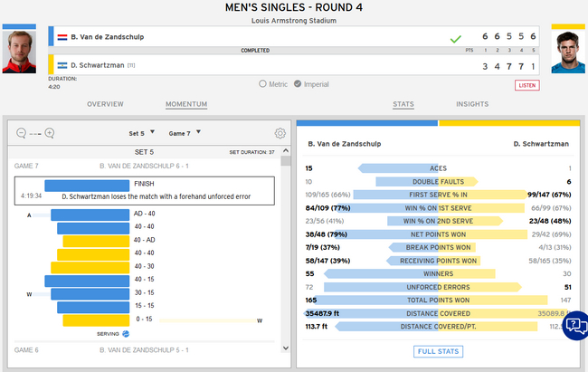Open momentum settings gear icon
This screenshot has width=588, height=372.
(x=280, y=133)
